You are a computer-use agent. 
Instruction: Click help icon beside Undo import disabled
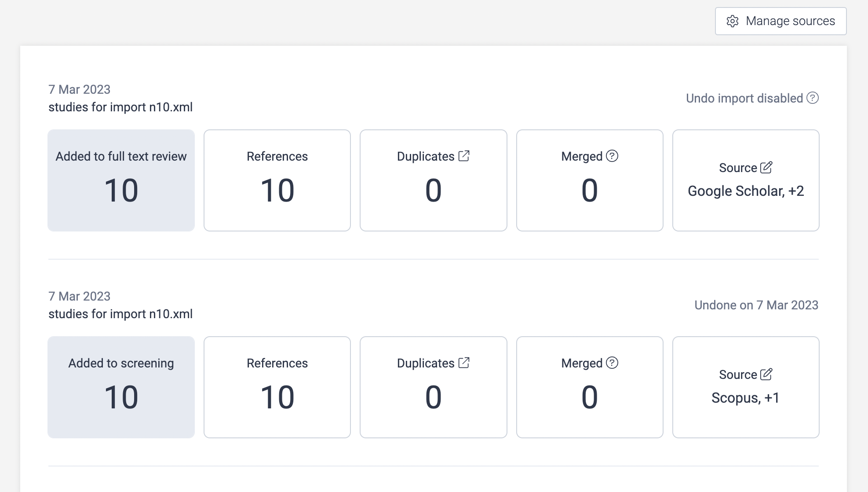pos(813,98)
